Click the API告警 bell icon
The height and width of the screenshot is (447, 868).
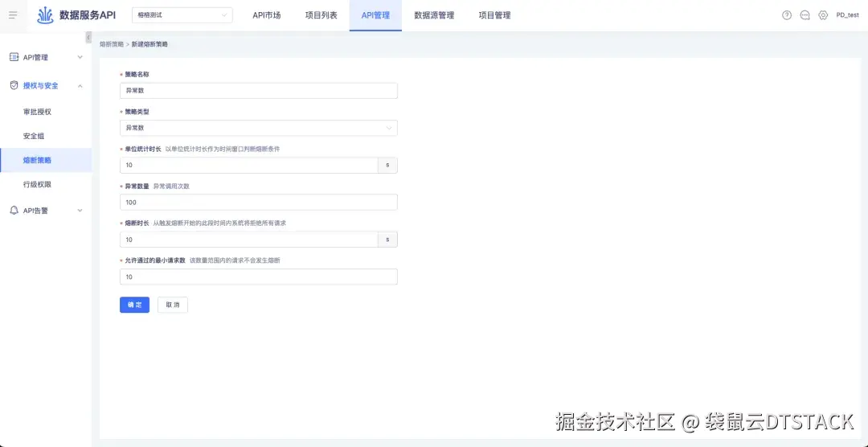[14, 211]
